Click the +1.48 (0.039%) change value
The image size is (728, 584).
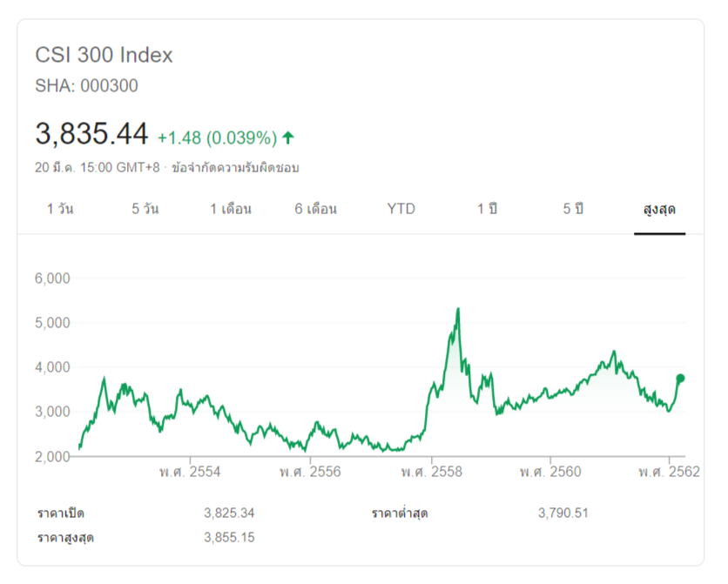[217, 138]
